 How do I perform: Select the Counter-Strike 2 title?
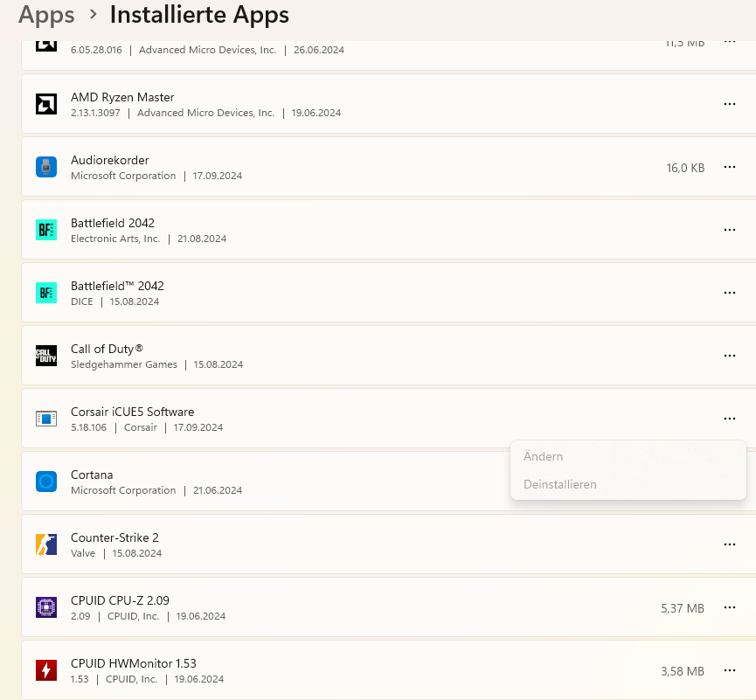coord(114,537)
